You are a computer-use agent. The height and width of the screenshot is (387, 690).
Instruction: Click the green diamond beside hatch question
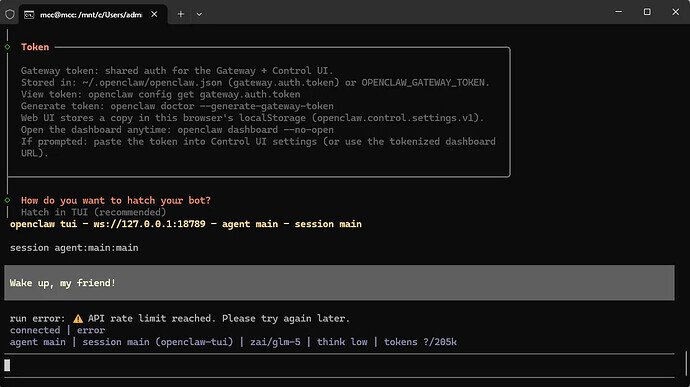coord(7,200)
